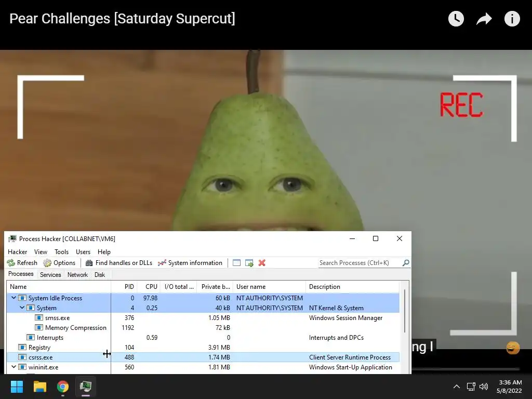Select the Registry process
Viewport: 532px width, 399px height.
[203, 348]
